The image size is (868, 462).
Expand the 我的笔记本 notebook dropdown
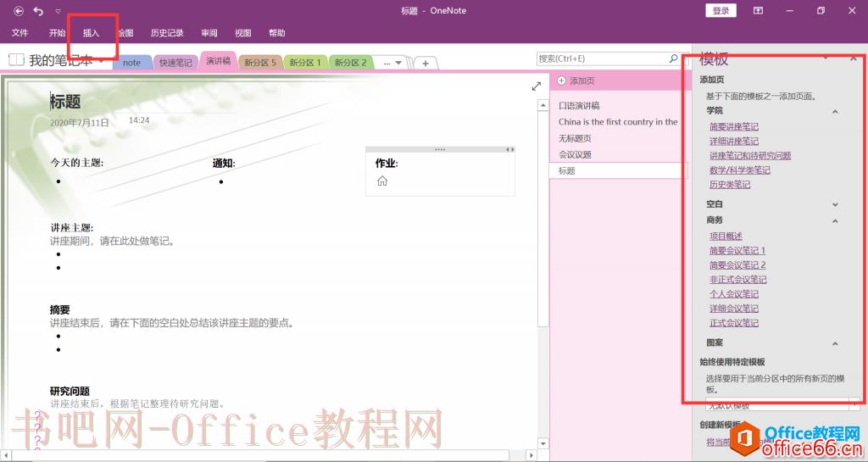coord(102,61)
